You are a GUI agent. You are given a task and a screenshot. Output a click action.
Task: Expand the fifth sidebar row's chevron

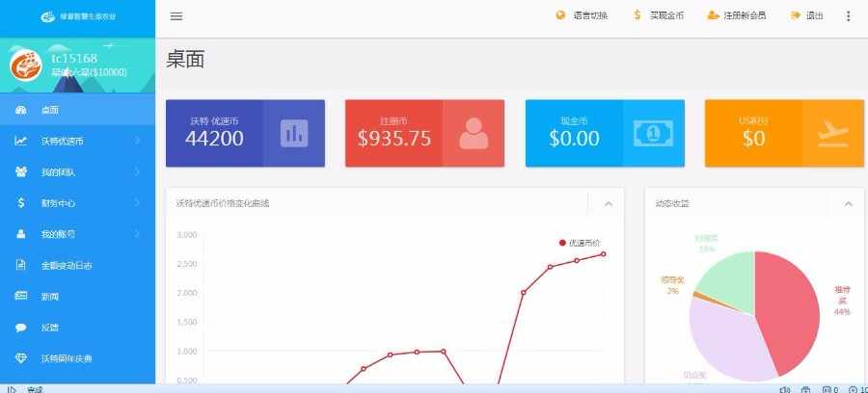tap(137, 234)
